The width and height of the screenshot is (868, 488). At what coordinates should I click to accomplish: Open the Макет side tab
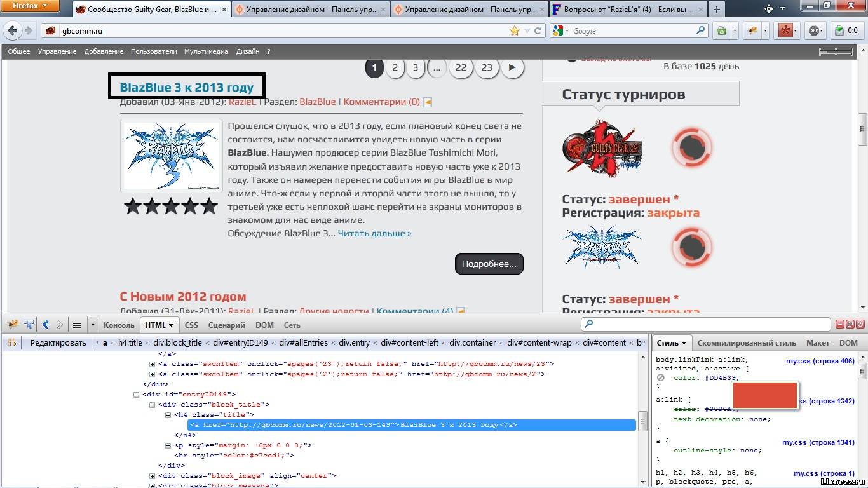tap(818, 342)
